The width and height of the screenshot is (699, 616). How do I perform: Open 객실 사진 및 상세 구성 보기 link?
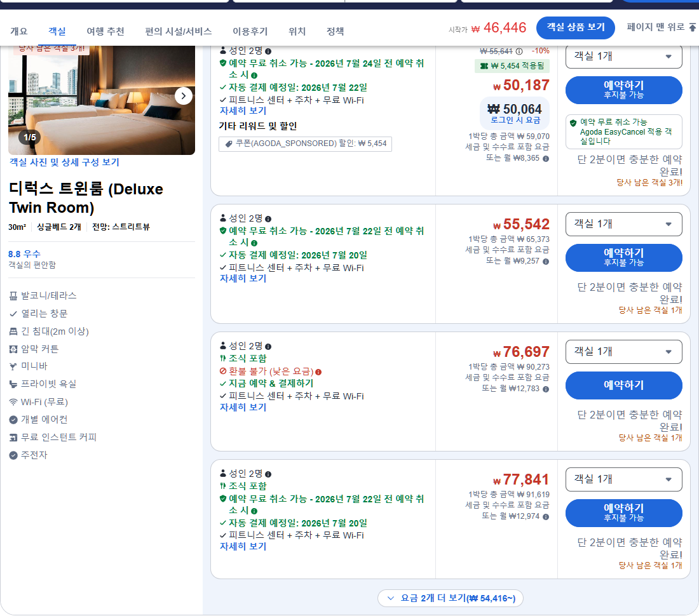pyautogui.click(x=65, y=163)
